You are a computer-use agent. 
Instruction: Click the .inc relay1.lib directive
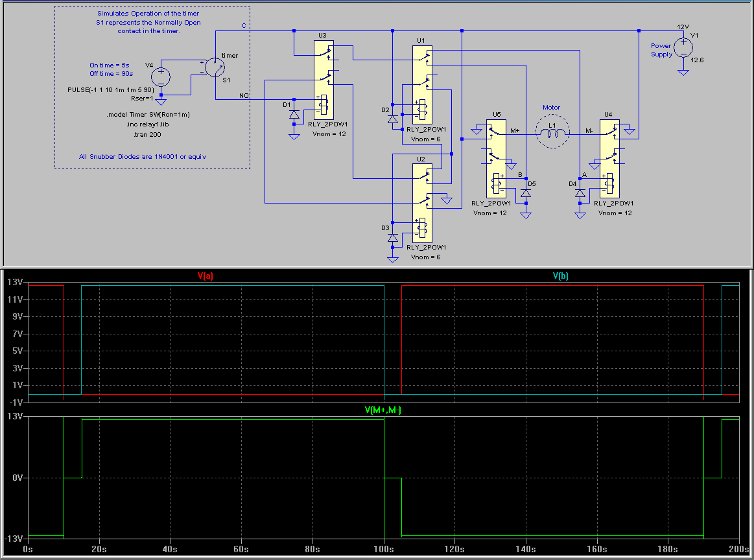pos(148,124)
